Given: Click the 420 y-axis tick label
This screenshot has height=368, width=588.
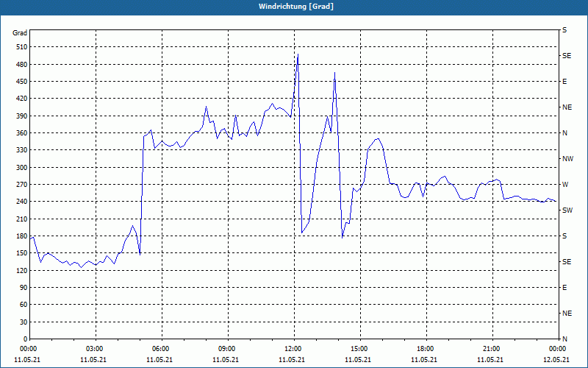Looking at the screenshot, I should (x=21, y=99).
